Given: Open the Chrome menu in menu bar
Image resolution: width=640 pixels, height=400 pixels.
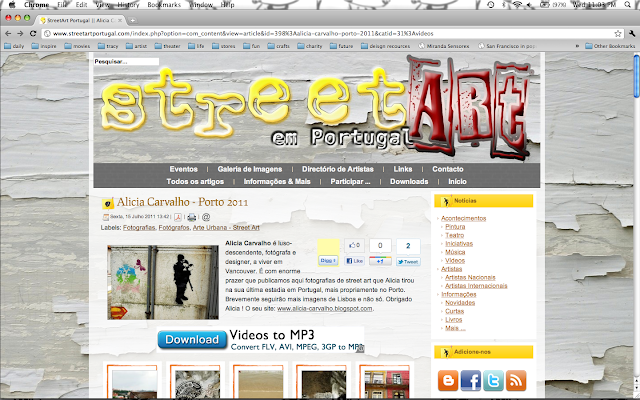Looking at the screenshot, I should tap(36, 4).
